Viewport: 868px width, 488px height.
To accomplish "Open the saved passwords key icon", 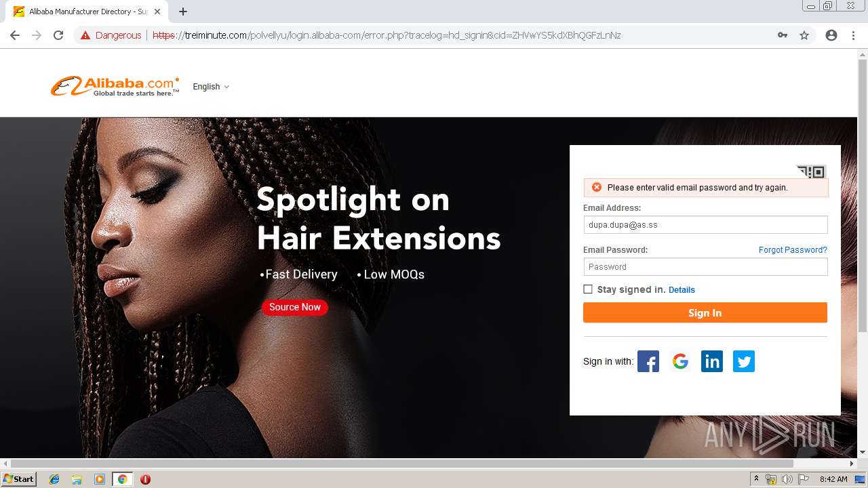I will click(783, 35).
